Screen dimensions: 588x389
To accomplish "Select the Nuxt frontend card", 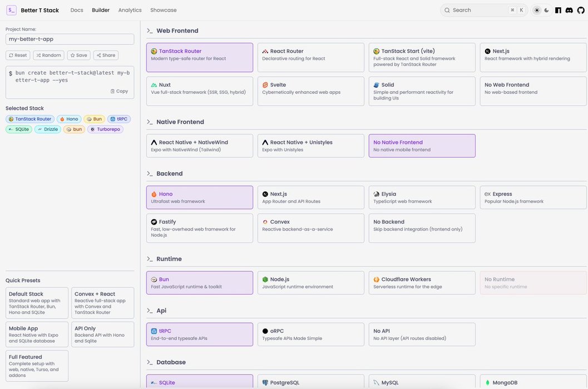I will (x=200, y=91).
